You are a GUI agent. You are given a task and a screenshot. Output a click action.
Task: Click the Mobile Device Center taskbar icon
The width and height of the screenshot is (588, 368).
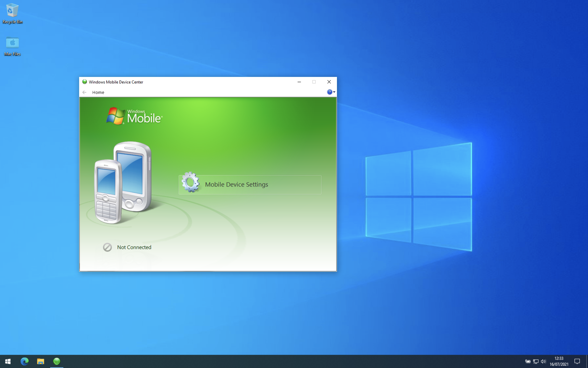57,361
